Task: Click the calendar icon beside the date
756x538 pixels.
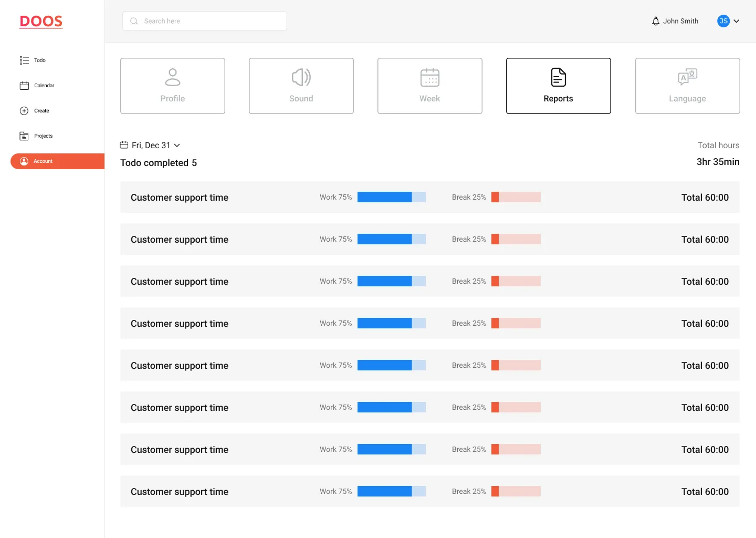Action: tap(124, 145)
